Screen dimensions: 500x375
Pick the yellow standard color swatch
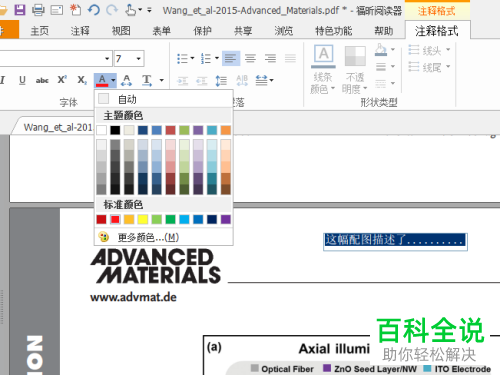point(143,219)
